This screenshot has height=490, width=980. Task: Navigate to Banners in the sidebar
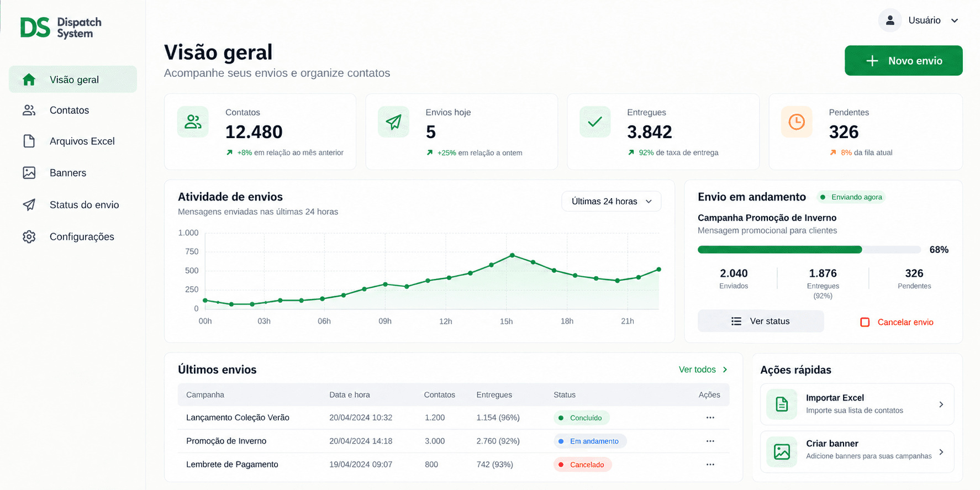[73, 173]
